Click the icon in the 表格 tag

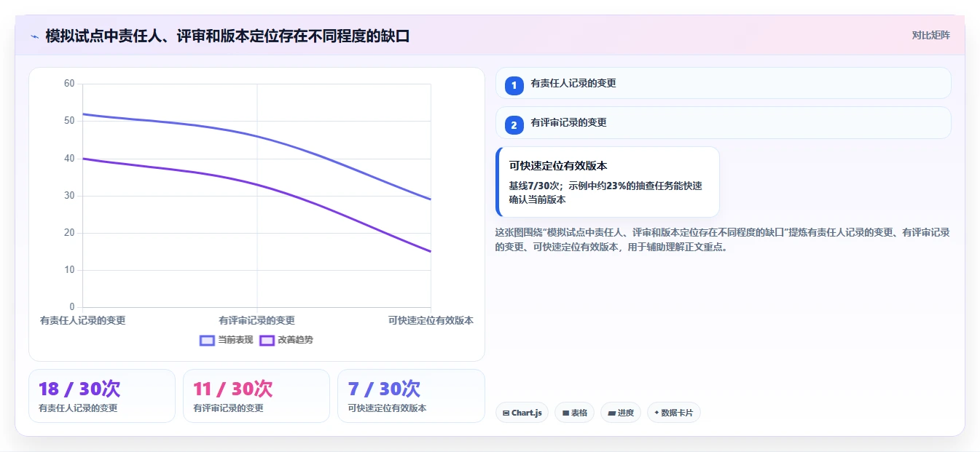click(565, 413)
